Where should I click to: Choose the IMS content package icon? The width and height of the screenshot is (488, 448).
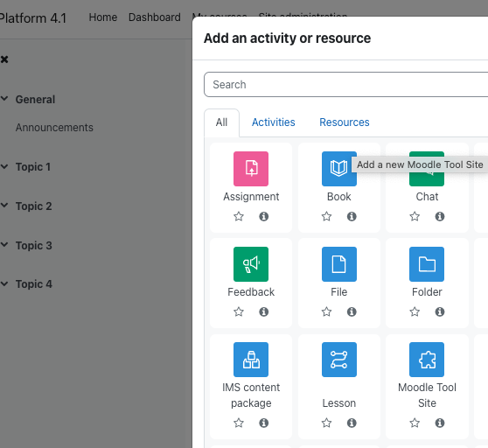251,360
